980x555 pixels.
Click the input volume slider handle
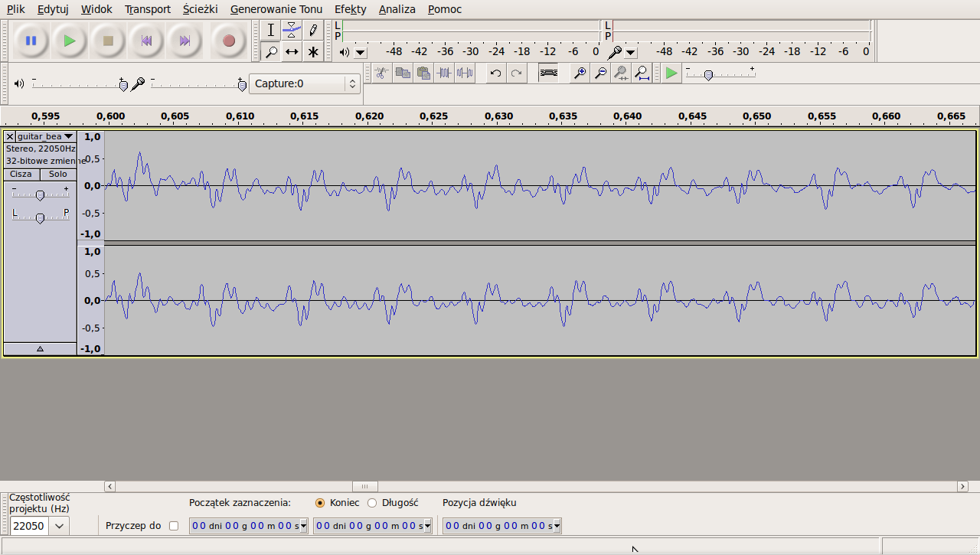(x=242, y=84)
